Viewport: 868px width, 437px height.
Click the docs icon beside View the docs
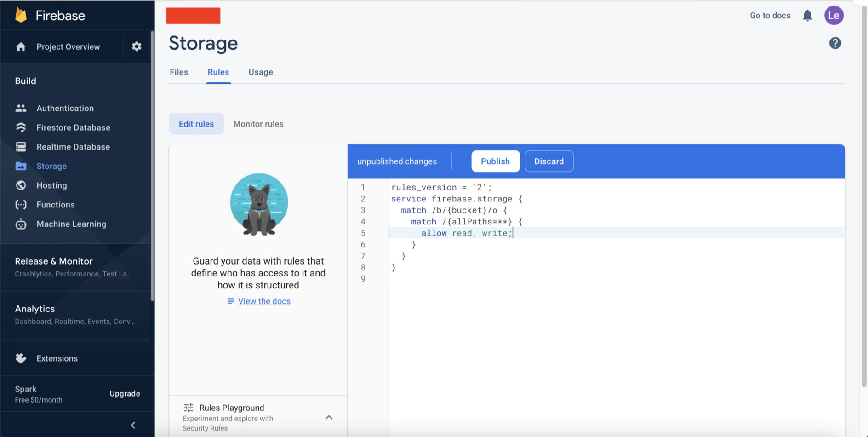[231, 301]
